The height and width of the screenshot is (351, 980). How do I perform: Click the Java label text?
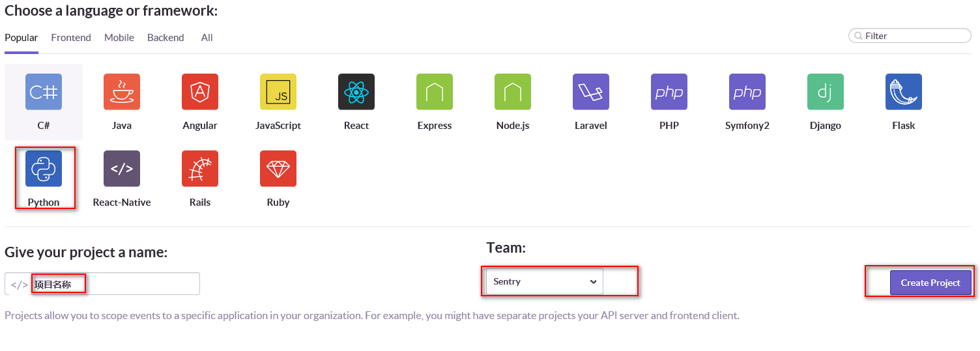(x=122, y=126)
